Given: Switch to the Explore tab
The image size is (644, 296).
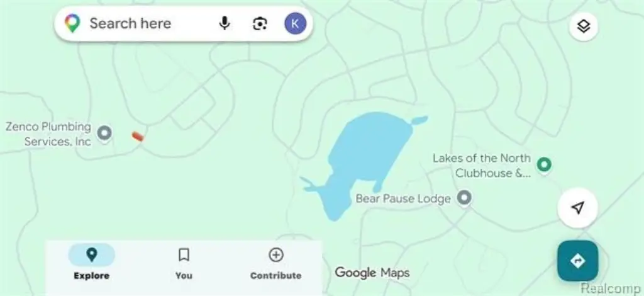Looking at the screenshot, I should point(92,263).
